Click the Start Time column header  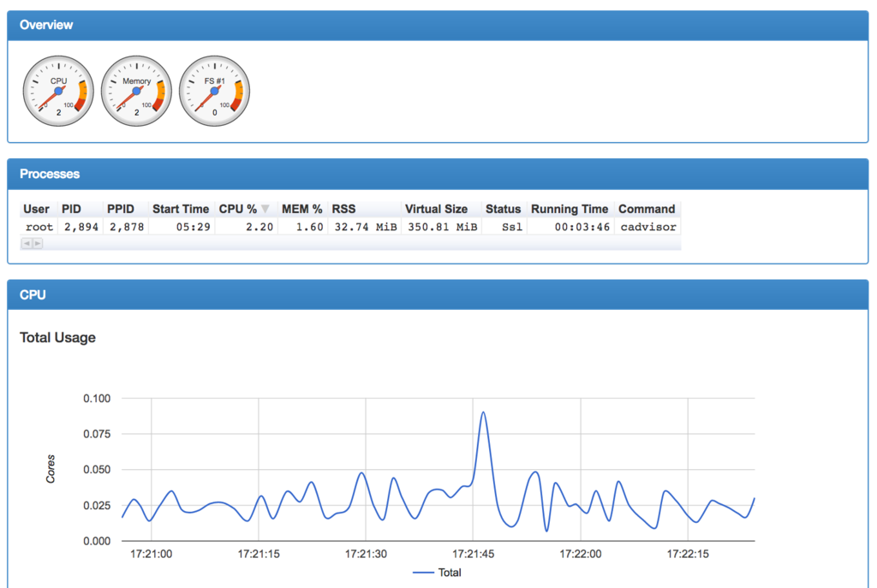pyautogui.click(x=181, y=209)
